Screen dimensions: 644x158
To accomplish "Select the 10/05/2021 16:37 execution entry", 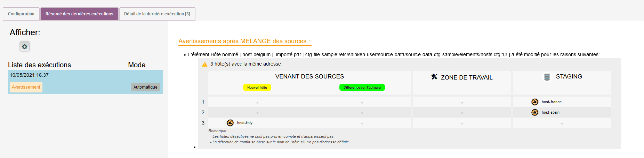I will pos(29,75).
